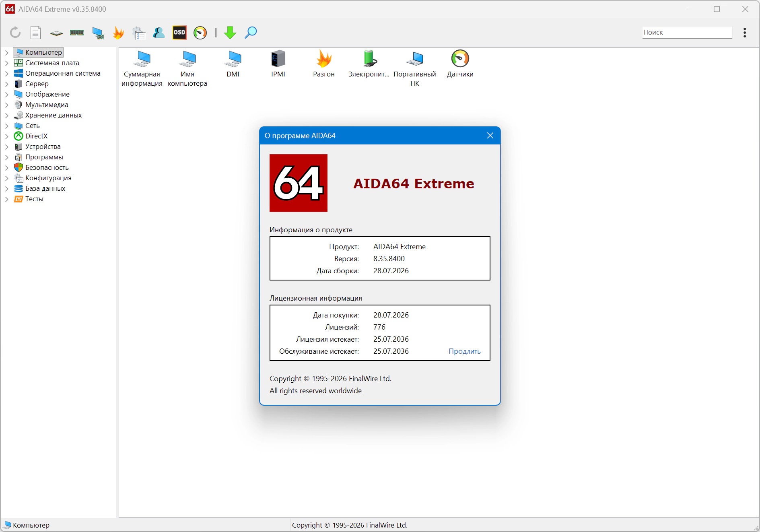Expand the Сеть tree node
Screen dimensions: 760x532
pyautogui.click(x=7, y=126)
